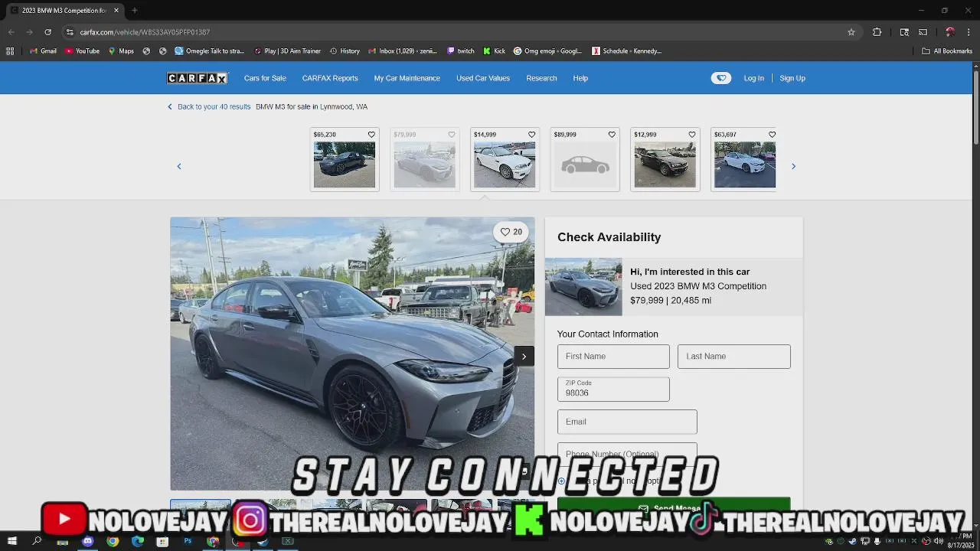Open a new Chrome tab

tap(134, 11)
